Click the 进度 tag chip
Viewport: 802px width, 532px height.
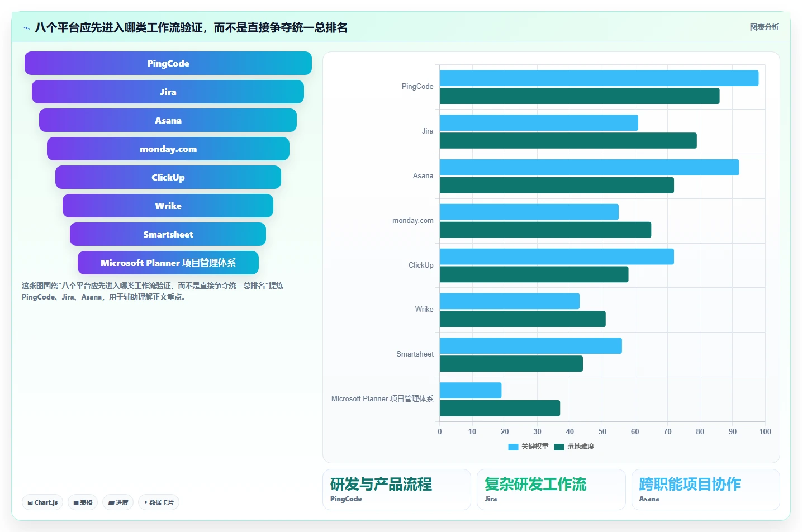pyautogui.click(x=118, y=502)
